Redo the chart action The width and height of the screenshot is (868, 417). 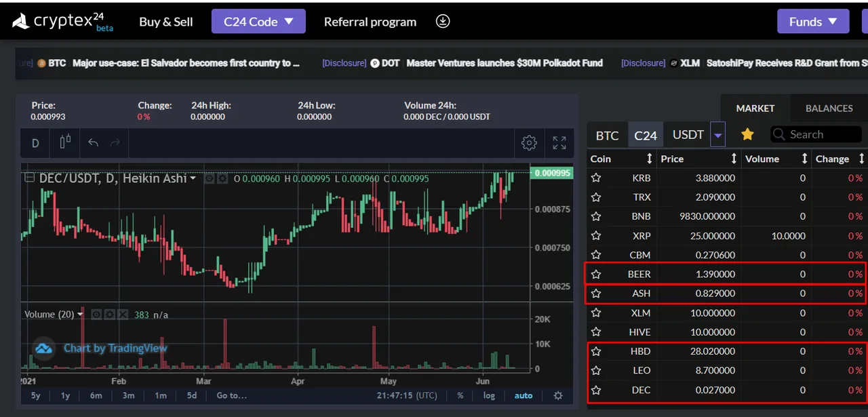click(115, 143)
